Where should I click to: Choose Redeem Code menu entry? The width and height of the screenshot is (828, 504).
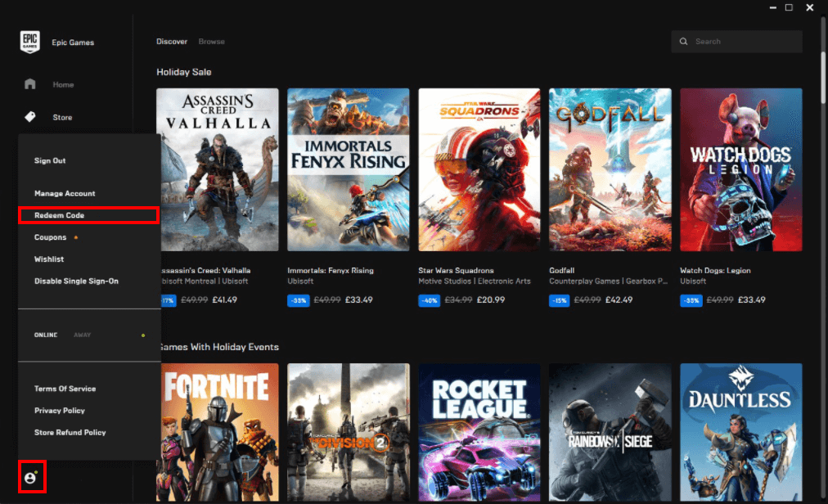[x=59, y=215]
